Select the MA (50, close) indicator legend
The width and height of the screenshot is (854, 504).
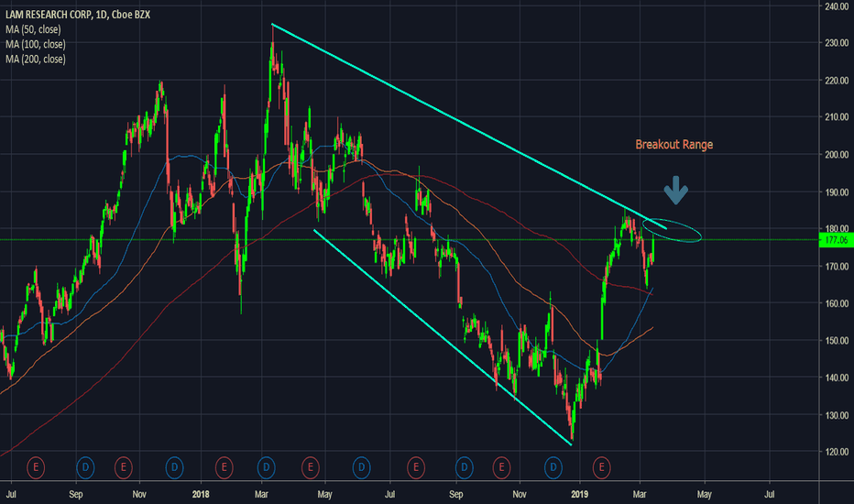pyautogui.click(x=33, y=29)
